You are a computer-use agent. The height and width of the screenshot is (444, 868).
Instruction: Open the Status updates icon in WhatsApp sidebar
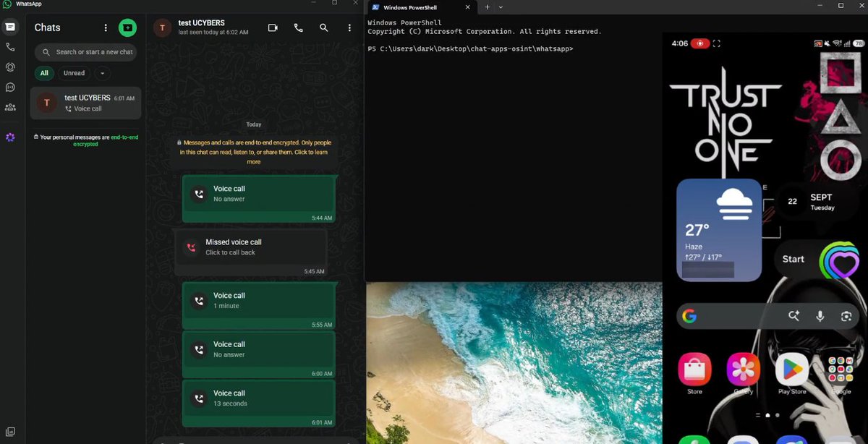point(10,67)
